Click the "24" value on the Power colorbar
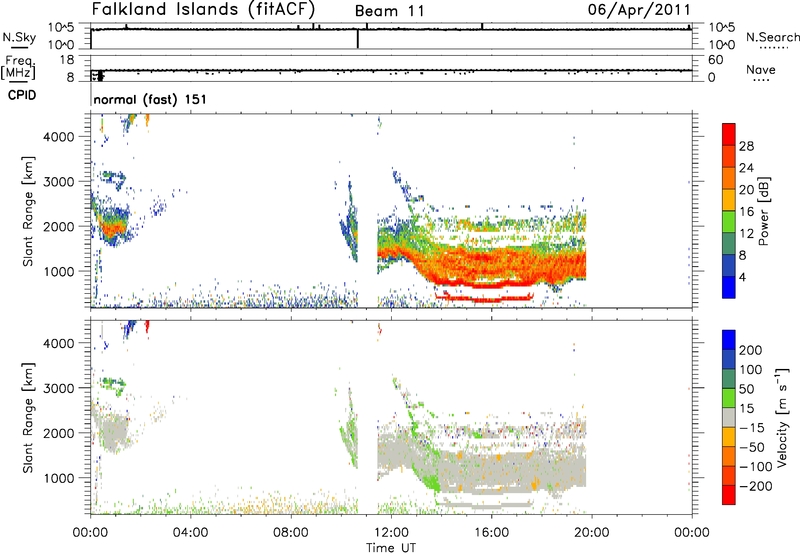Viewport: 800px width, 554px height. pos(746,168)
